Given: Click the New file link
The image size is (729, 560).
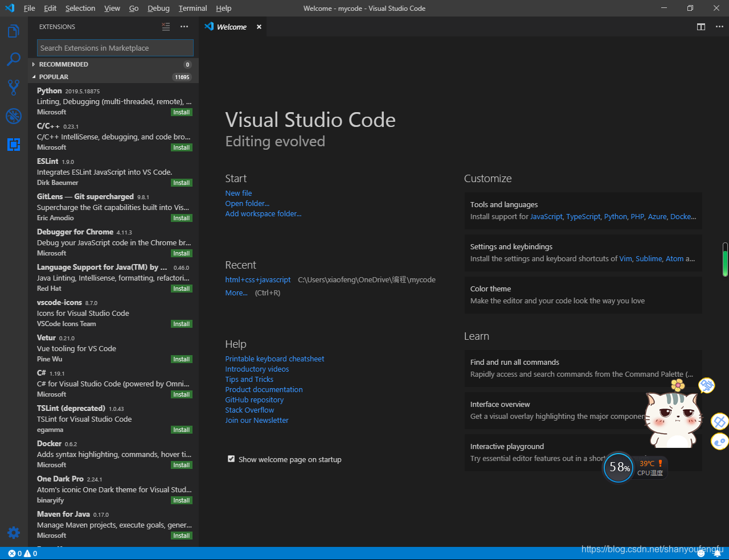Looking at the screenshot, I should pos(238,193).
